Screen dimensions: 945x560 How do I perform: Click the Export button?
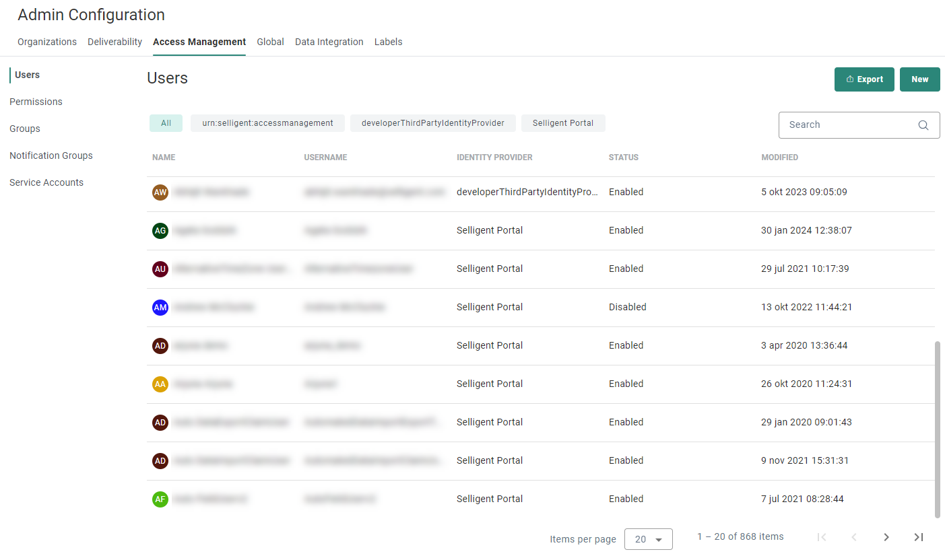pyautogui.click(x=864, y=79)
